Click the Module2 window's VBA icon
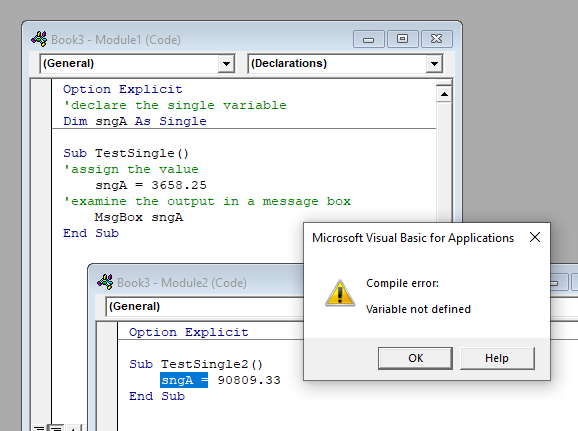This screenshot has width=578, height=431. pos(105,282)
